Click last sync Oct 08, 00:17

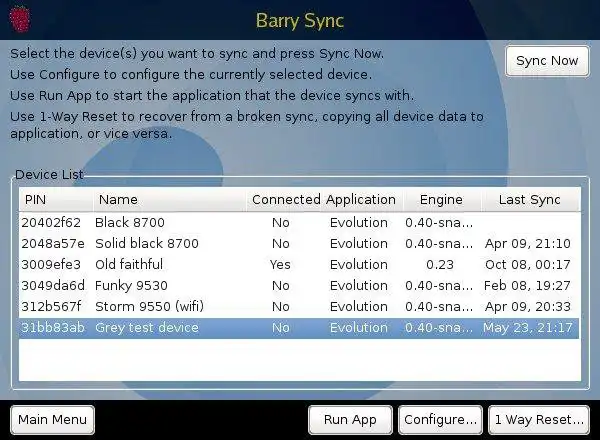pyautogui.click(x=528, y=265)
